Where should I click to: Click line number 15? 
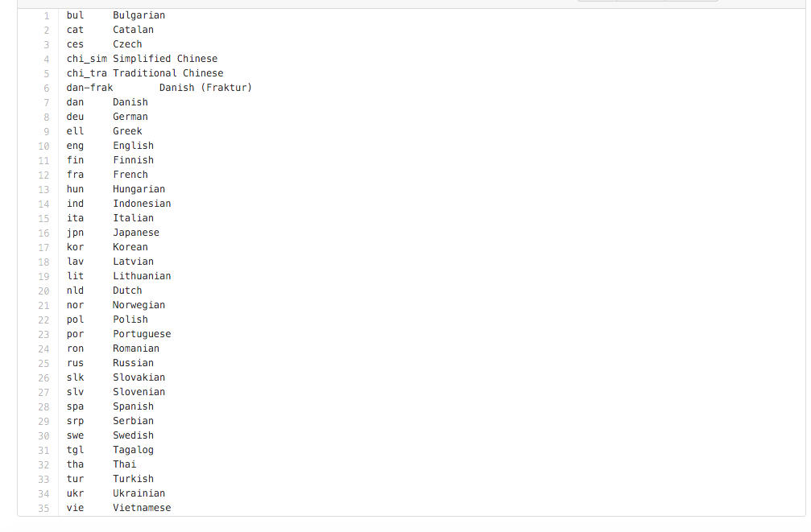click(44, 219)
